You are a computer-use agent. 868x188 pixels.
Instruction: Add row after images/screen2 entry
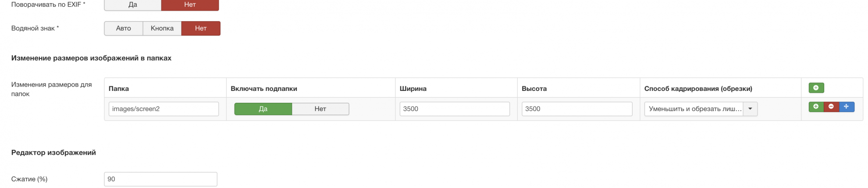[816, 107]
